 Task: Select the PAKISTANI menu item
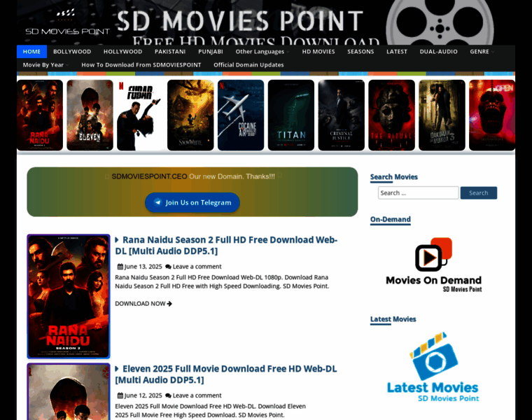(x=170, y=52)
